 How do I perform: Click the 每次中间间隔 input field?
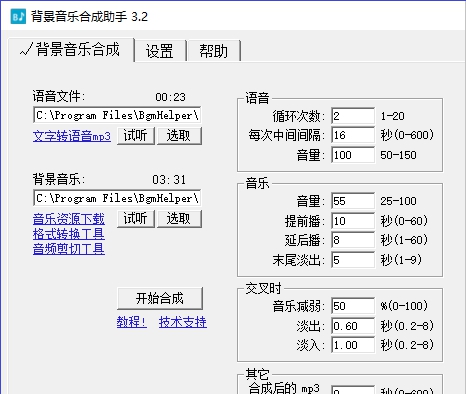point(353,135)
